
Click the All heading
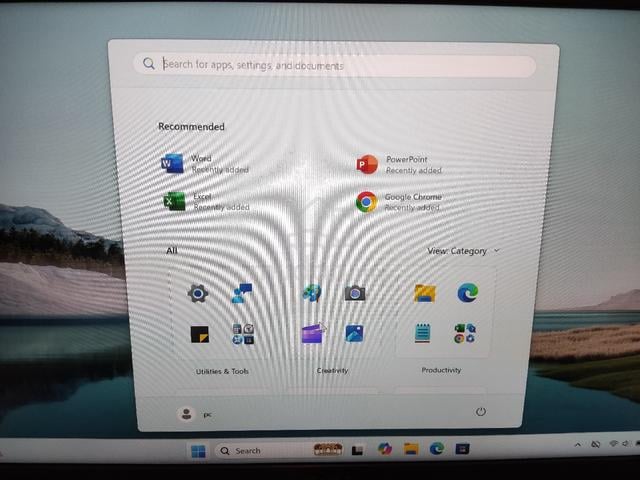(171, 250)
